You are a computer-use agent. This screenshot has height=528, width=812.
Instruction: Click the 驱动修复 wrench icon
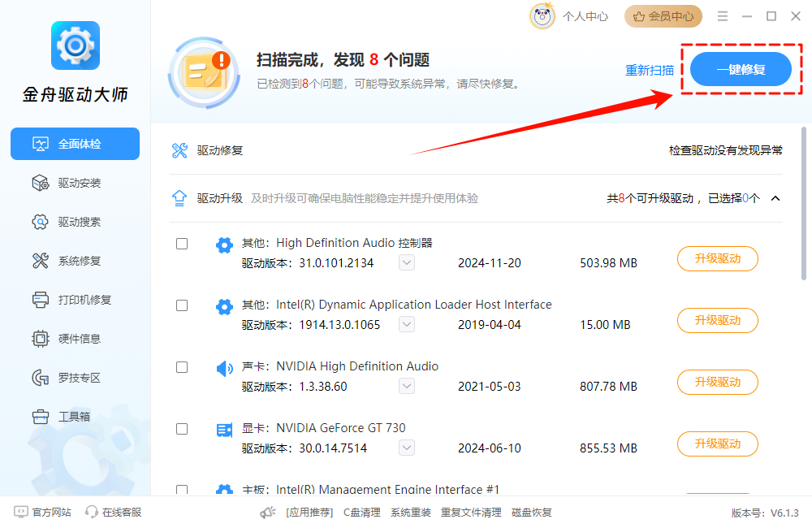tap(179, 150)
